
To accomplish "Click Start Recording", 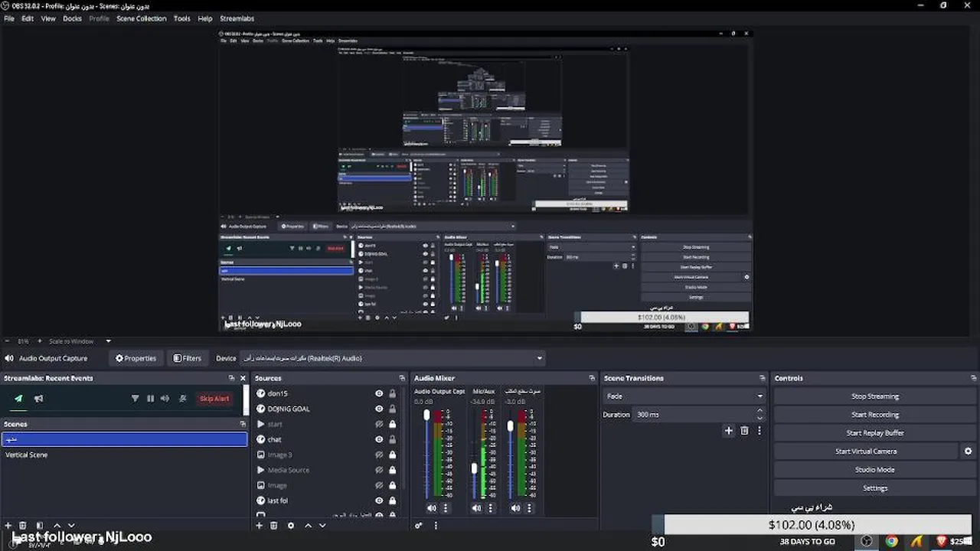I will [x=875, y=415].
